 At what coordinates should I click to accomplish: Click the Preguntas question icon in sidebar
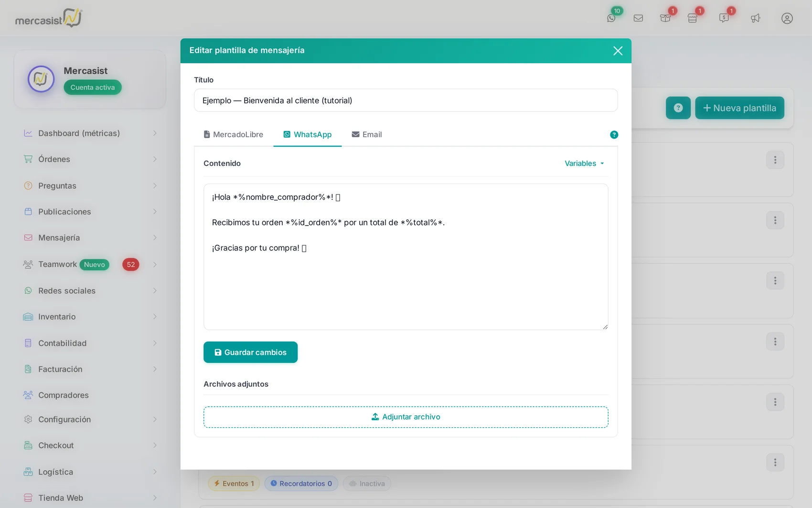pos(28,185)
